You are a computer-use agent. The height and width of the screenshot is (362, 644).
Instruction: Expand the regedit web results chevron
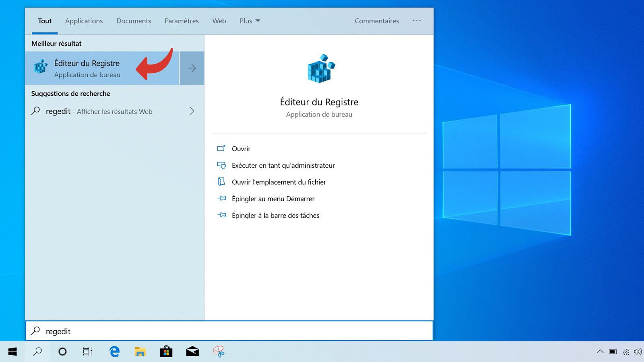(192, 111)
